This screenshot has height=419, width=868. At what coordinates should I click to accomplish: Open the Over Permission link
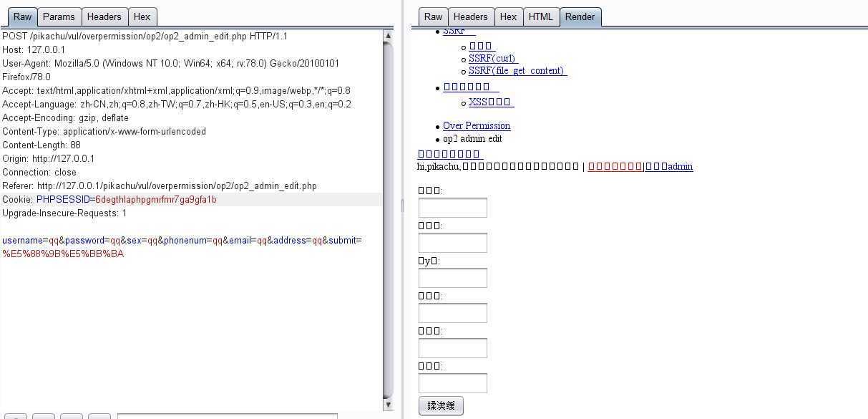click(x=477, y=125)
